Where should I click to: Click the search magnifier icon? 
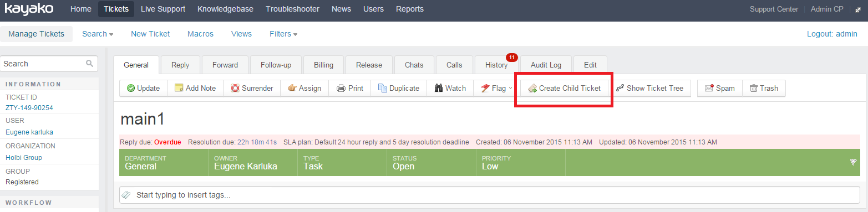(x=90, y=64)
